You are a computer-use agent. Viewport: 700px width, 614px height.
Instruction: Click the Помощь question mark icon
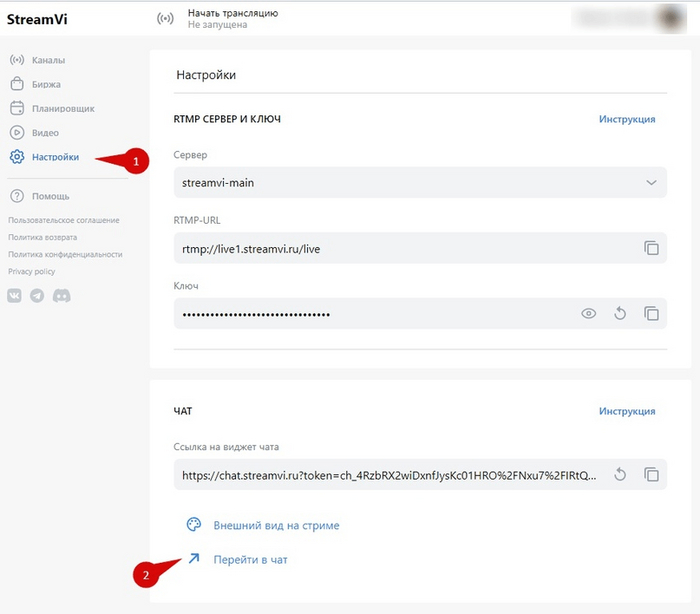17,196
